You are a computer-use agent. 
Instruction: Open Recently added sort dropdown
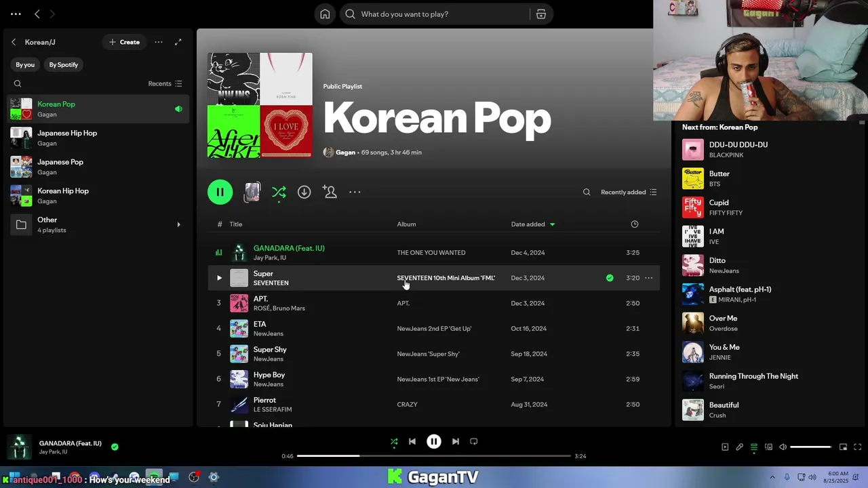(x=629, y=192)
